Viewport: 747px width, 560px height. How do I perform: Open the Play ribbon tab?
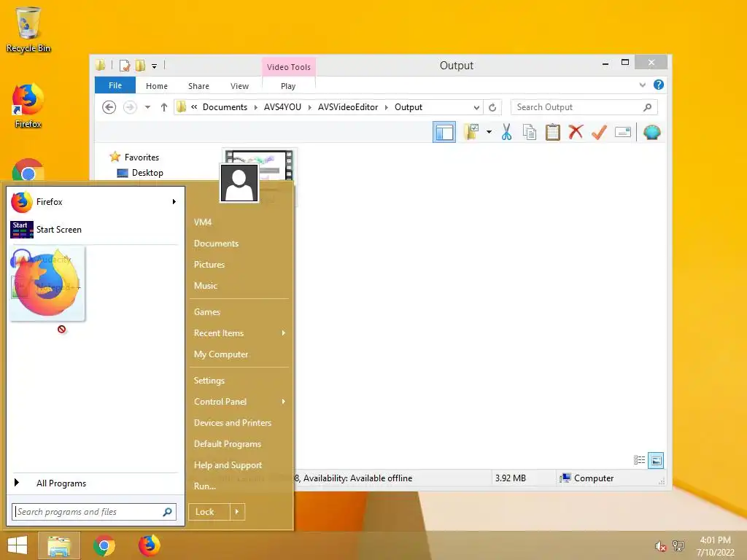(x=287, y=86)
